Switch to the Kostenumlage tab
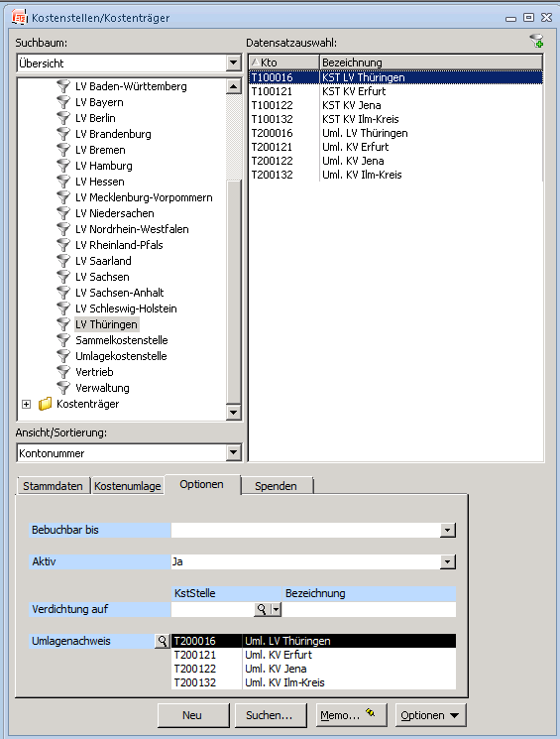560x739 pixels. pos(128,486)
